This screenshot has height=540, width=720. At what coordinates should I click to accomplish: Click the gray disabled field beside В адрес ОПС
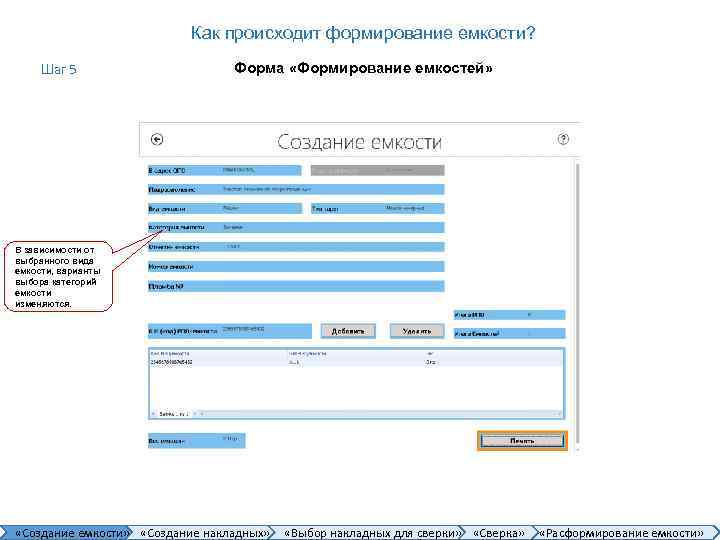click(x=377, y=170)
